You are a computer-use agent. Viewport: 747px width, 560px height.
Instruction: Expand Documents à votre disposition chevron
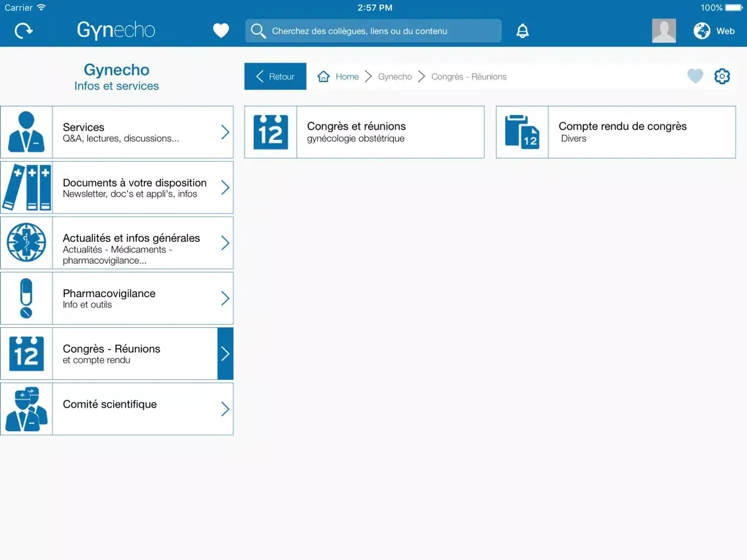click(226, 187)
